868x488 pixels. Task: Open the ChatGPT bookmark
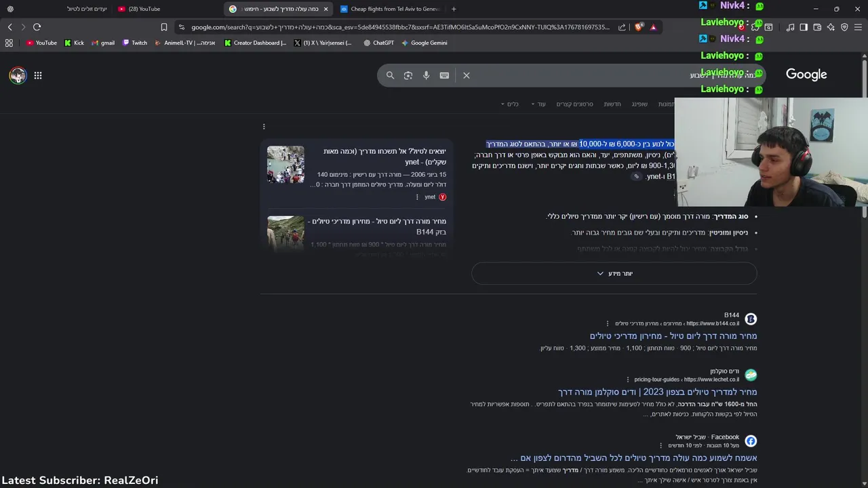[378, 43]
